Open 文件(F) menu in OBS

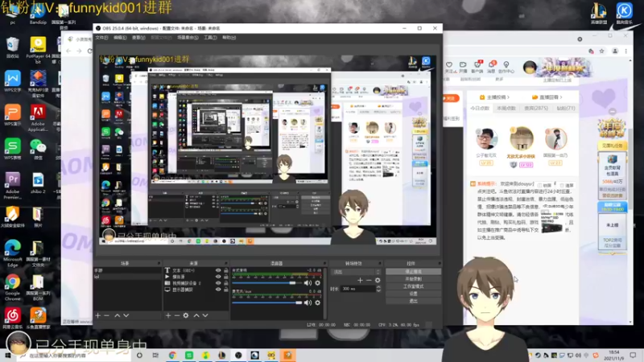pos(102,37)
